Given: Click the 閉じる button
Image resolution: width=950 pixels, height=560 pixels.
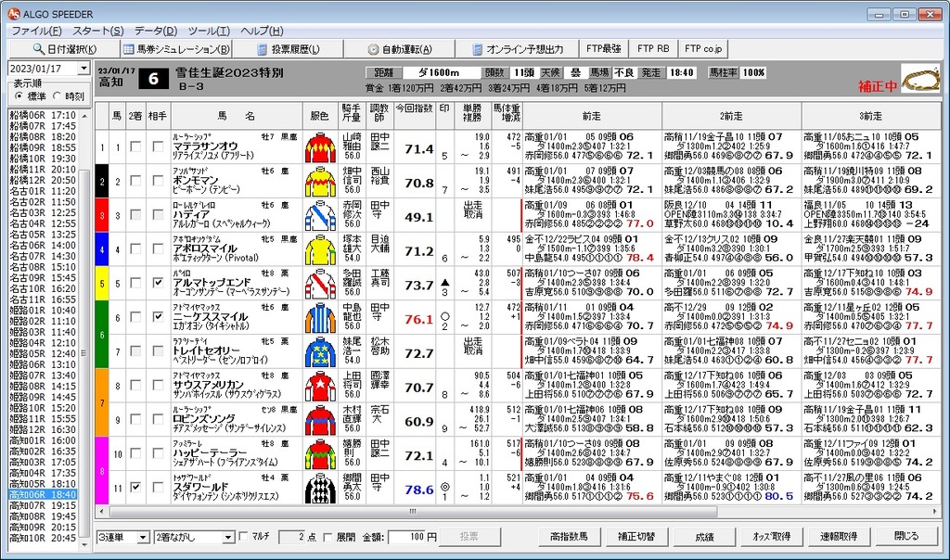Looking at the screenshot, I should (x=906, y=537).
